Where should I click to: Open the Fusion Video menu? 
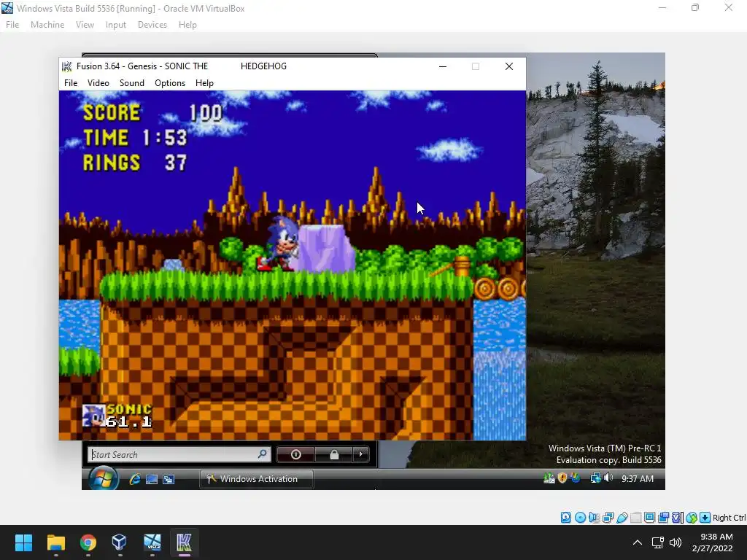pyautogui.click(x=98, y=83)
